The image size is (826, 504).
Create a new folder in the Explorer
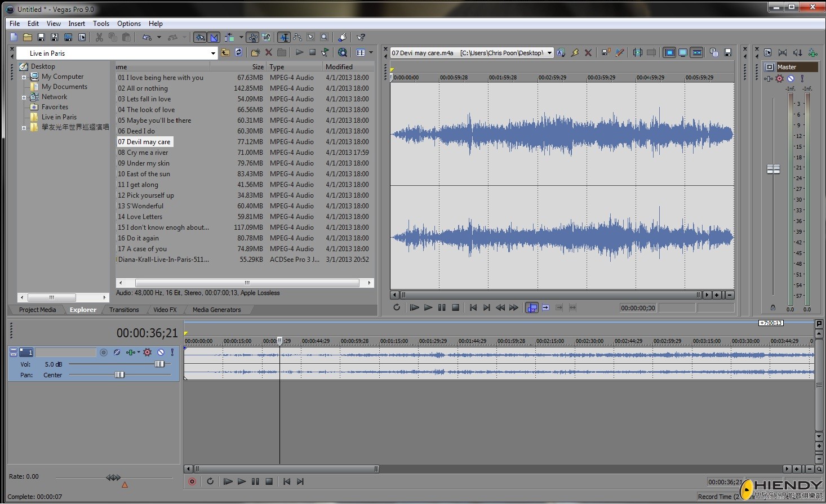click(255, 52)
